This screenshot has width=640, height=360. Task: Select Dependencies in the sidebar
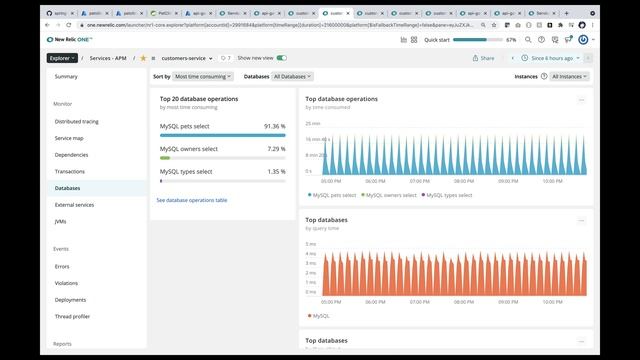pos(71,155)
